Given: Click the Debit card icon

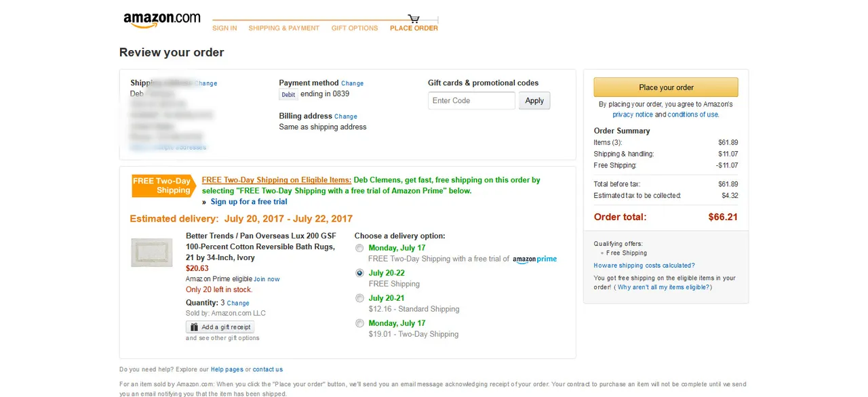Looking at the screenshot, I should pyautogui.click(x=288, y=95).
